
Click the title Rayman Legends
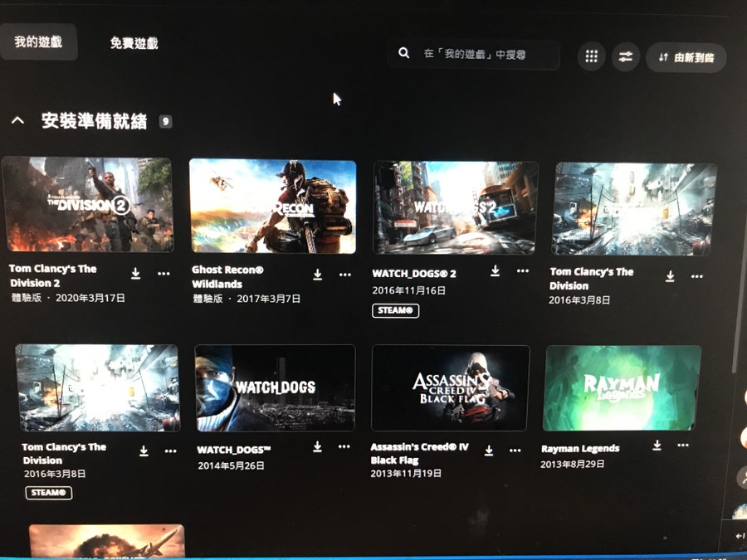tap(580, 449)
